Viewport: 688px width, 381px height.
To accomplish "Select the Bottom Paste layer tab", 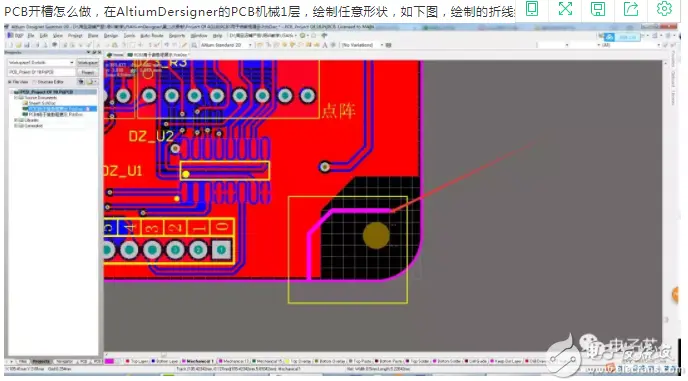I will (x=390, y=361).
